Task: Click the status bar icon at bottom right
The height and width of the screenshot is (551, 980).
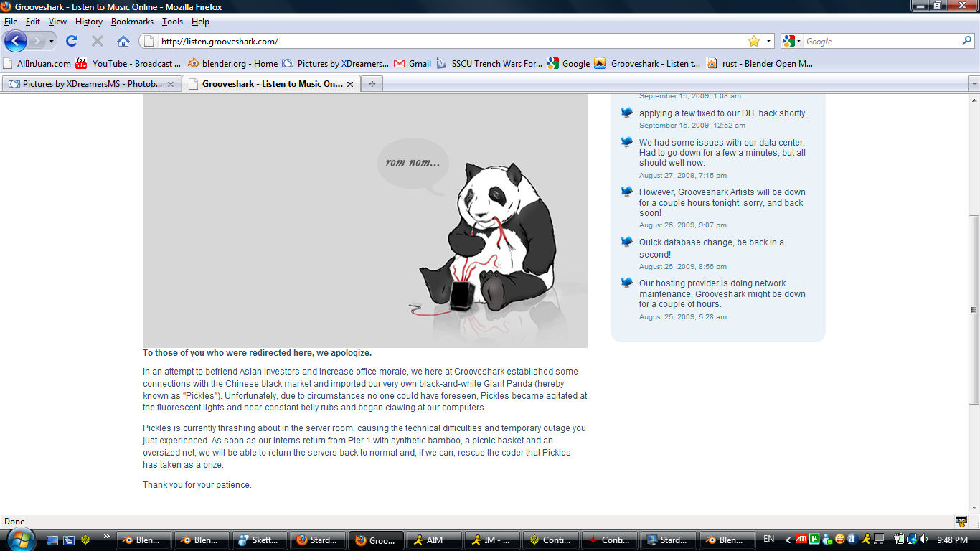Action: pos(961,522)
